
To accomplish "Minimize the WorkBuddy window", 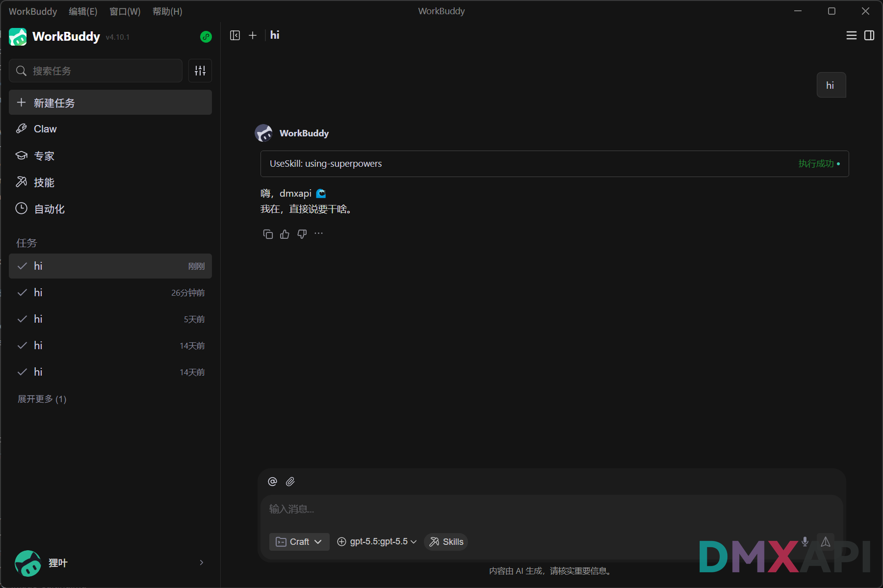I will [798, 11].
